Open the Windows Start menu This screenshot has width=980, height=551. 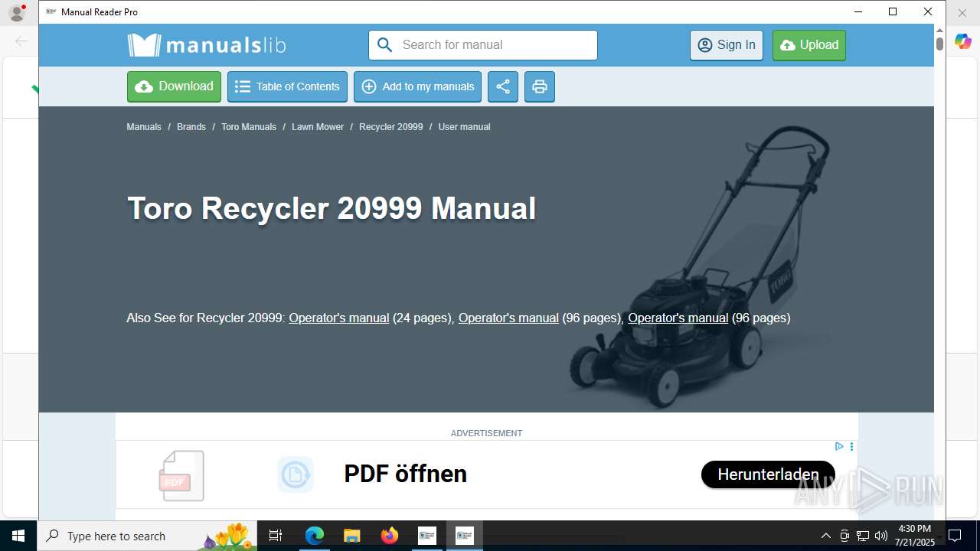pos(18,536)
